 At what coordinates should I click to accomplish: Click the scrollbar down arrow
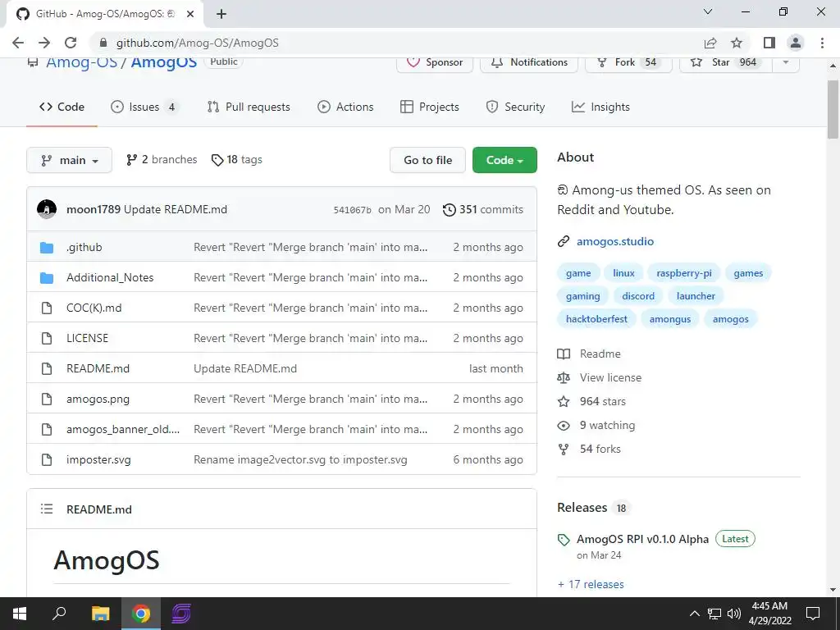click(x=833, y=590)
